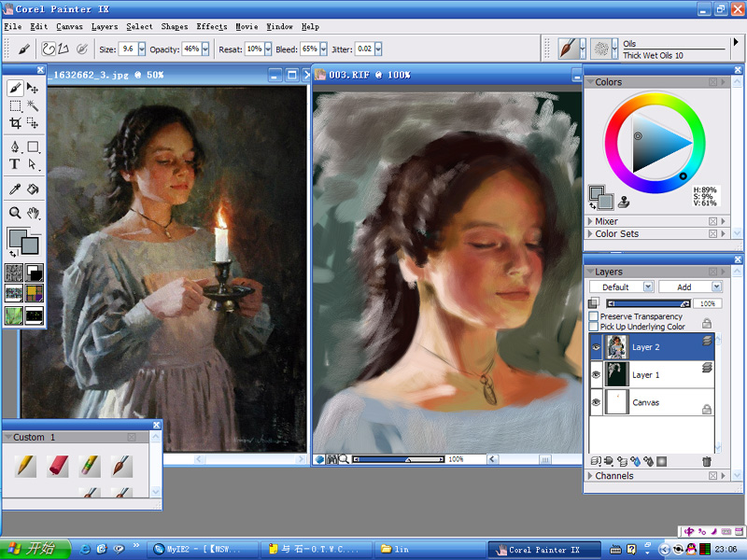Open the Bleed value dropdown

(323, 49)
